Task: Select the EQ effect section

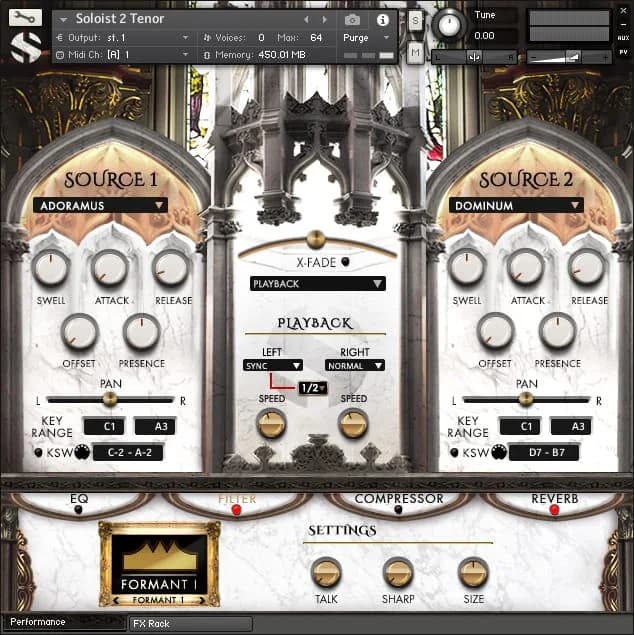Action: [x=80, y=498]
